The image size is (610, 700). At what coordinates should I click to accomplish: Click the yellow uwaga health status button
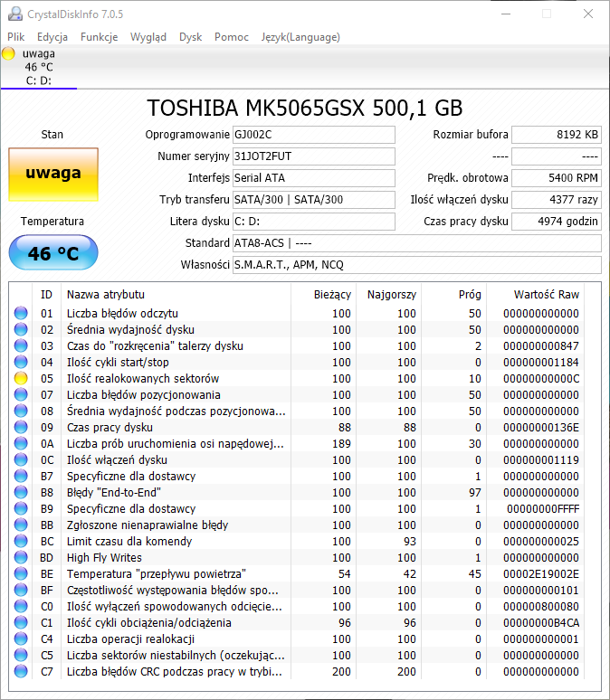(53, 175)
